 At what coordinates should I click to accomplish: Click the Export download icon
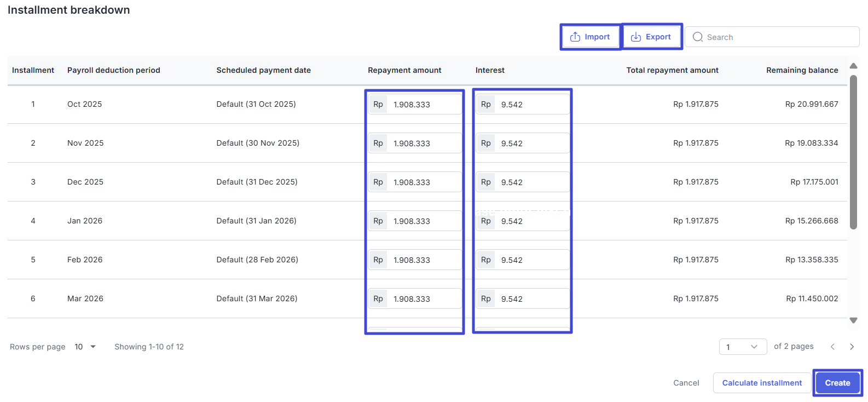[x=636, y=37]
